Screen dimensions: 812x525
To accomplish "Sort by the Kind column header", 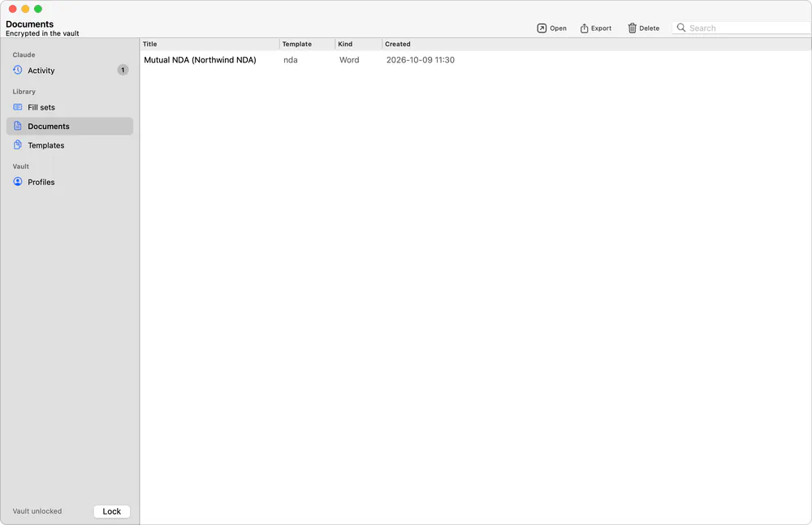I will pyautogui.click(x=358, y=44).
